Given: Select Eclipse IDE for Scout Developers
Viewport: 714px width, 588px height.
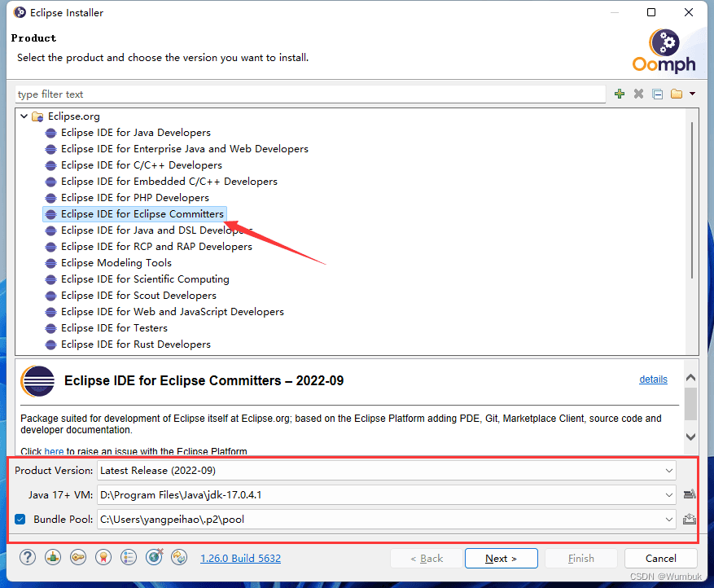Looking at the screenshot, I should [x=138, y=296].
